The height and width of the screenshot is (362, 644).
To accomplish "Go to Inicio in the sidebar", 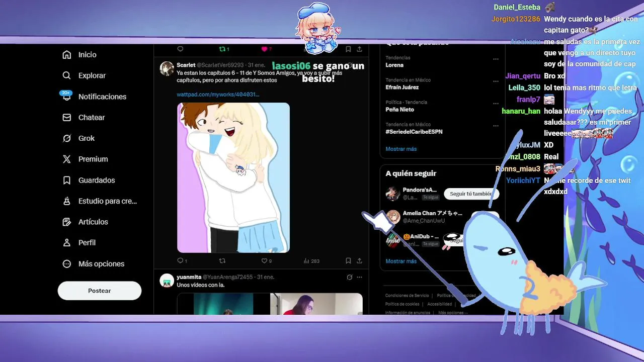I will click(79, 55).
